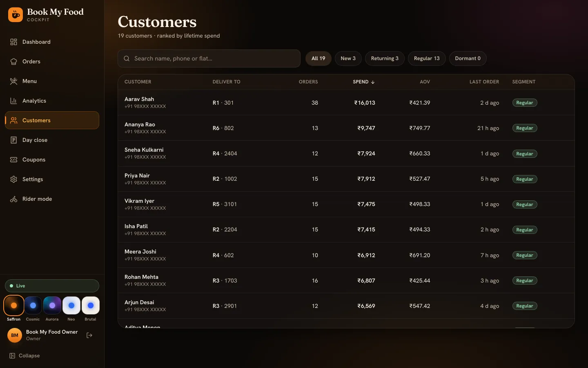Open Sneha Kulkarni's customer row
Viewport: 588px width, 368px height.
click(346, 153)
